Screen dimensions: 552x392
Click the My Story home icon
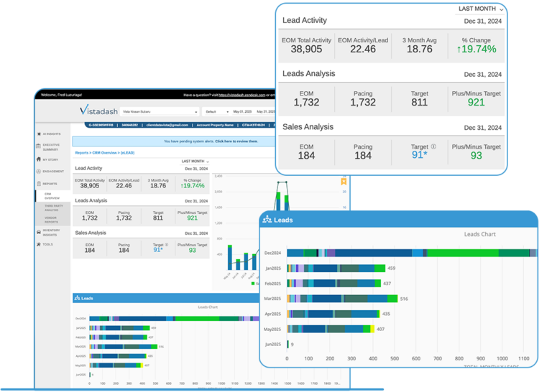[x=38, y=159]
